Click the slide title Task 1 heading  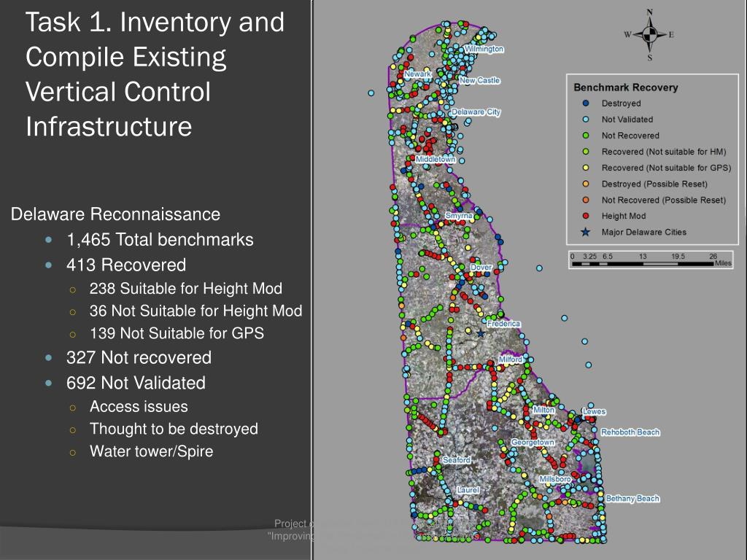coord(155,74)
